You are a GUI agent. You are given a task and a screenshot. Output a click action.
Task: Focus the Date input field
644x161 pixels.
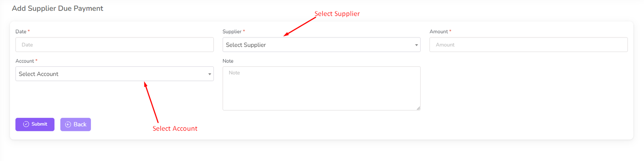(114, 45)
